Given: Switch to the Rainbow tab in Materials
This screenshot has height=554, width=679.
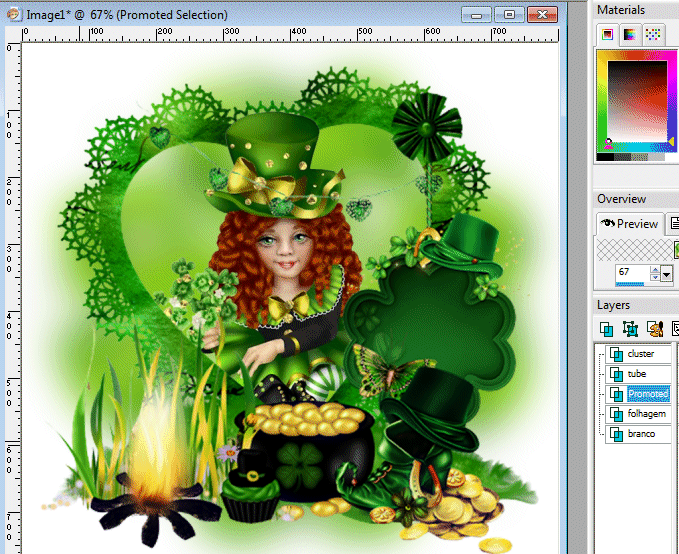Looking at the screenshot, I should pos(630,35).
